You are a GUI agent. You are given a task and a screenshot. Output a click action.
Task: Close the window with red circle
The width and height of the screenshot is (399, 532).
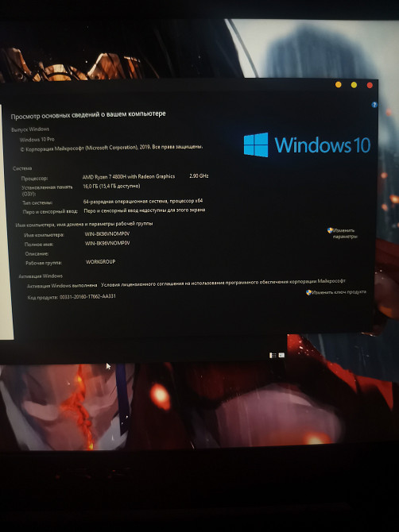pyautogui.click(x=370, y=85)
